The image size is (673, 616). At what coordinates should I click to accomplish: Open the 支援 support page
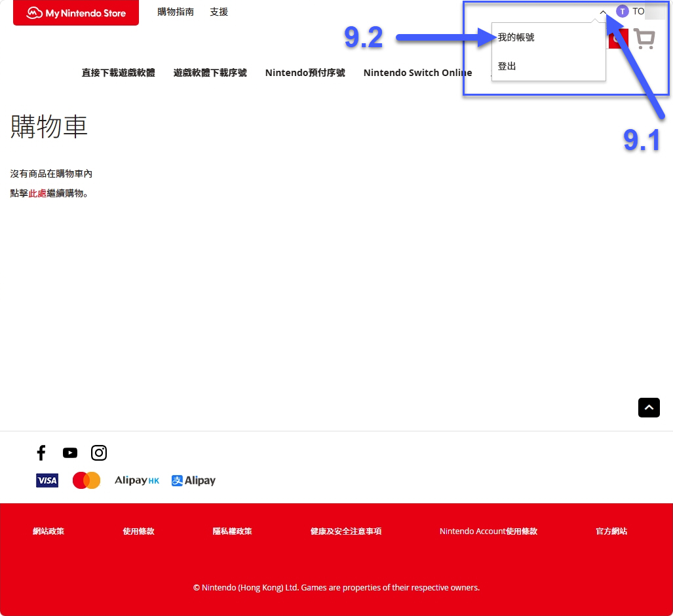coord(218,11)
